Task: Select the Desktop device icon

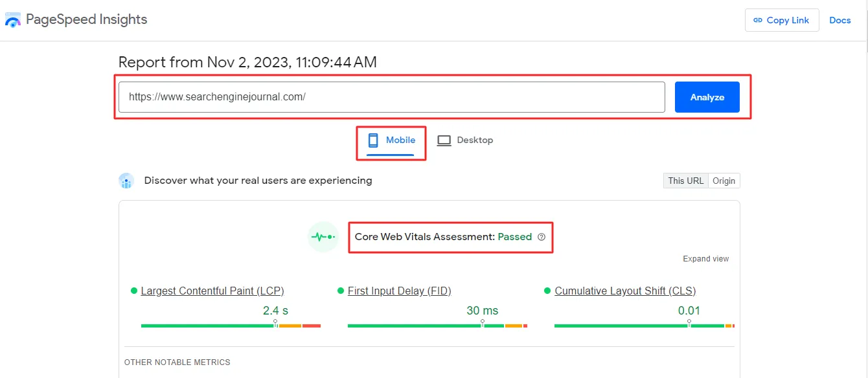Action: tap(444, 140)
